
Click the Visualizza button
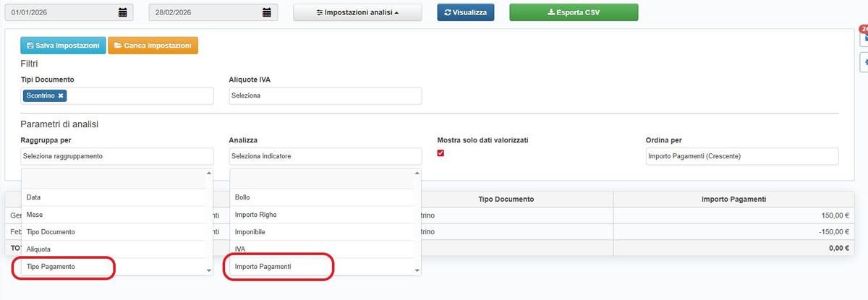click(465, 12)
